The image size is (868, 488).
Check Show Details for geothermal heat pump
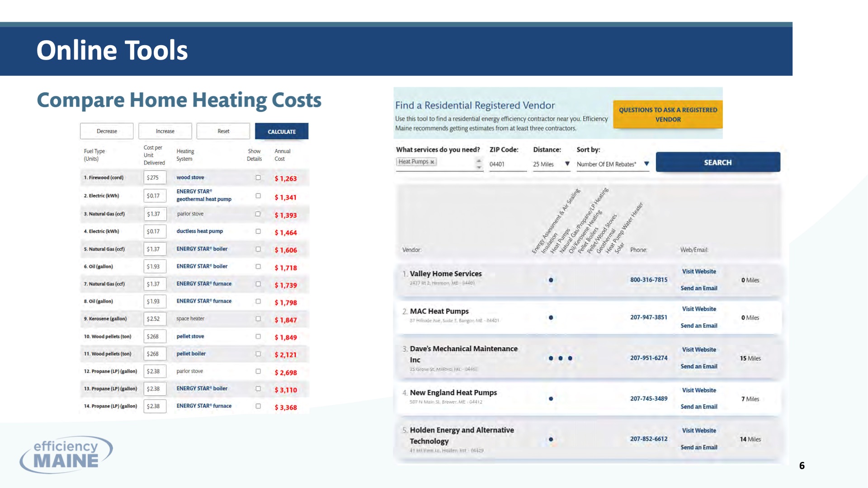click(x=258, y=196)
